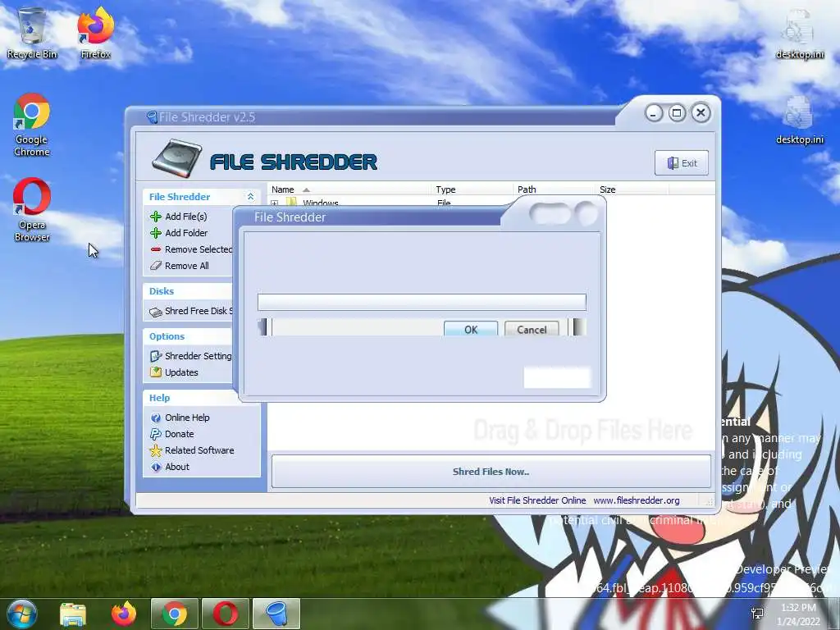Maximize the File Shredder main window

[677, 113]
